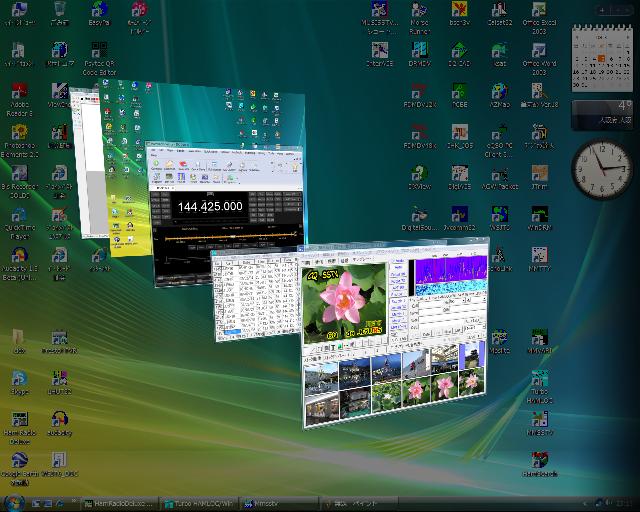Open the Psytec QR Code Editor shortcut

tap(99, 59)
